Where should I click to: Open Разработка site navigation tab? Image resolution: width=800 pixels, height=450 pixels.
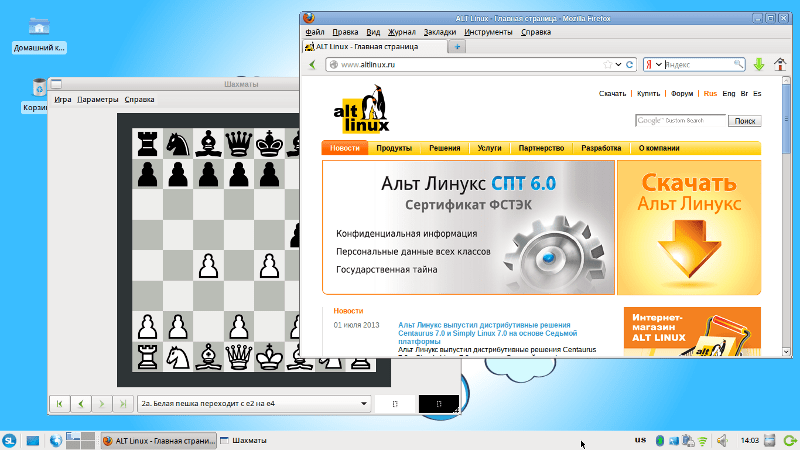tap(601, 148)
